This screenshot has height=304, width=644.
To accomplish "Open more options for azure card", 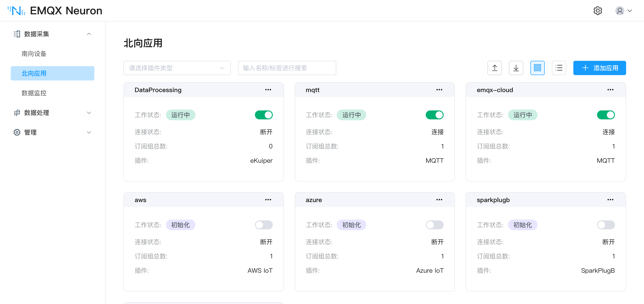I will coord(439,200).
